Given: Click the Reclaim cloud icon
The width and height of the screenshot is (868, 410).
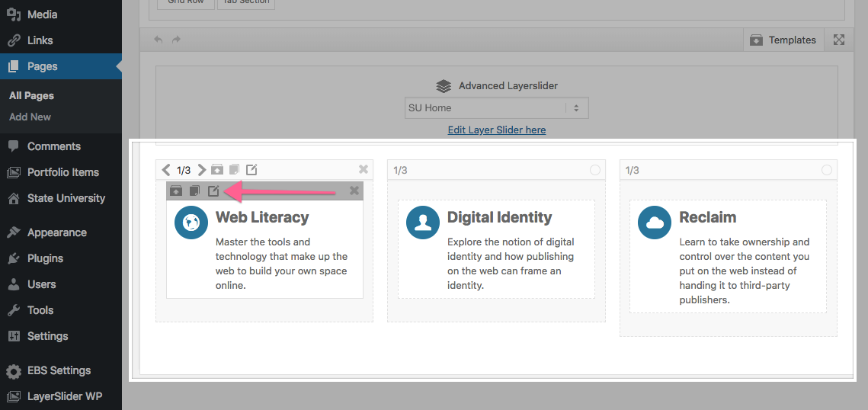Looking at the screenshot, I should click(x=655, y=223).
